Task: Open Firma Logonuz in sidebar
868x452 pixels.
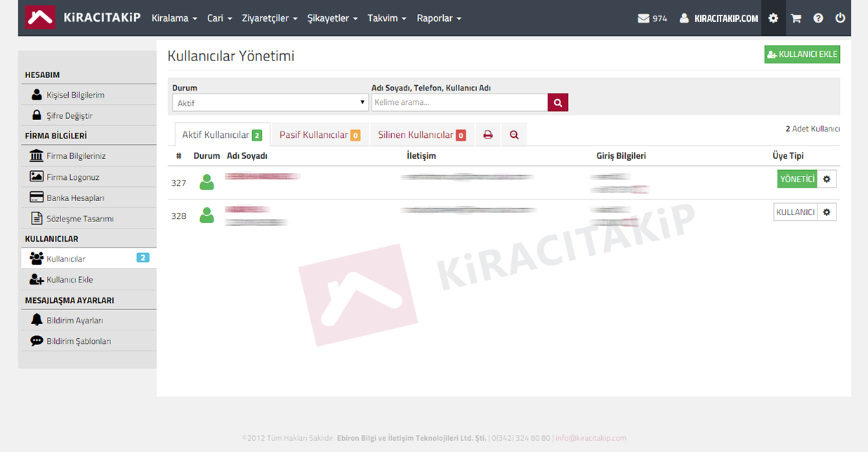Action: [x=88, y=177]
